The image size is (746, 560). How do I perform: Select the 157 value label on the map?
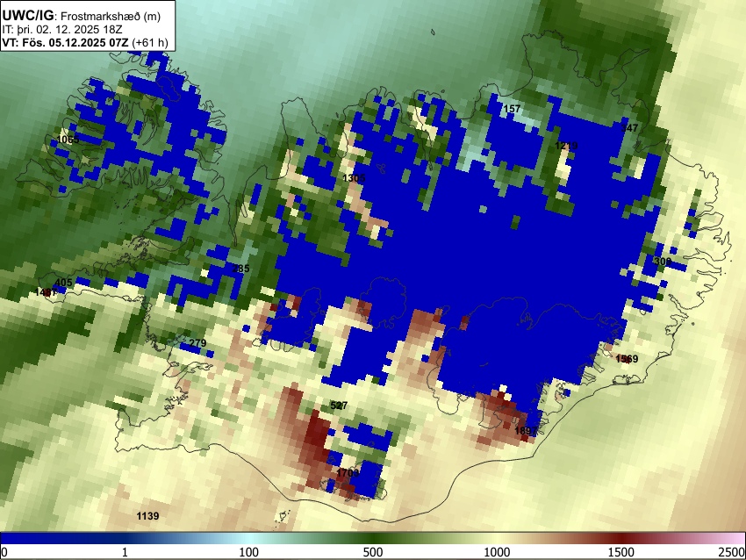512,109
